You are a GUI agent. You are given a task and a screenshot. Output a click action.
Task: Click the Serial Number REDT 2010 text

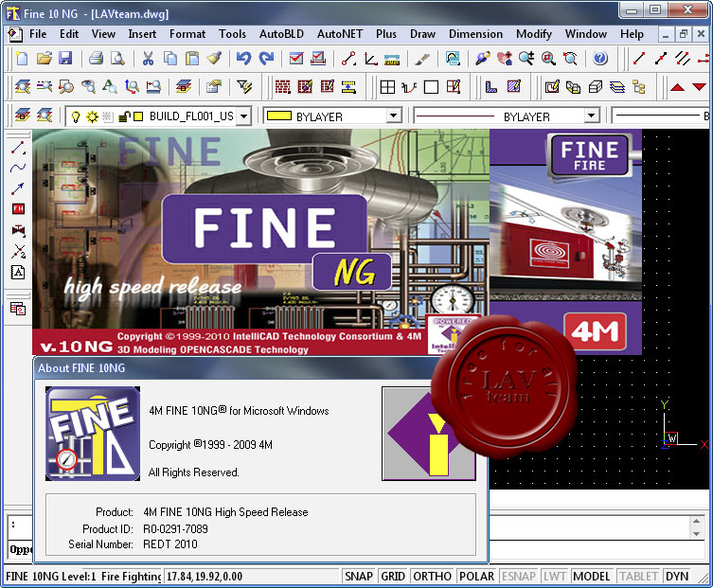pos(170,544)
